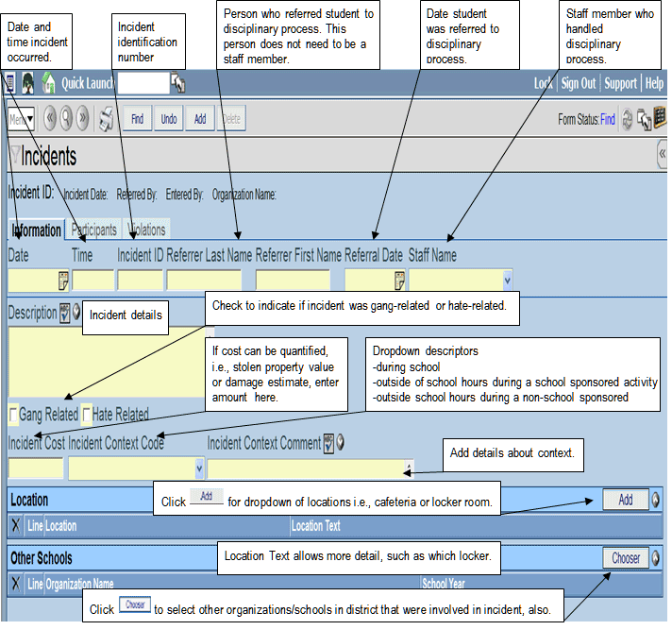Switch to the Violations tab
The width and height of the screenshot is (672, 630).
click(147, 230)
